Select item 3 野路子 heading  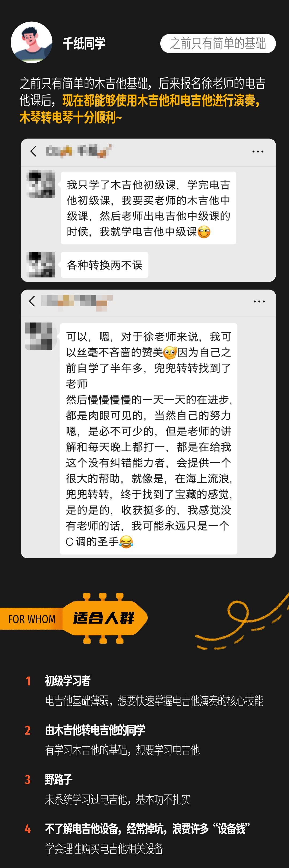click(59, 779)
